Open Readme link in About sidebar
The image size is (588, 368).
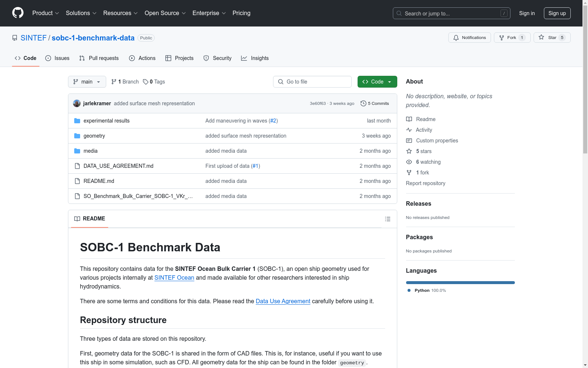tap(421, 119)
